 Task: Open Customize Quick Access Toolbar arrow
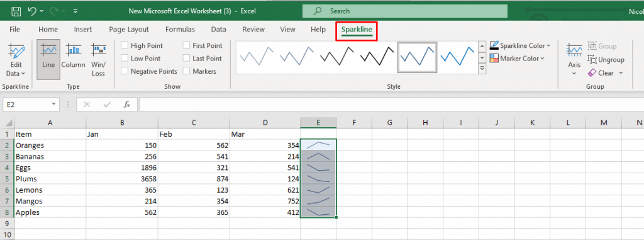(75, 11)
